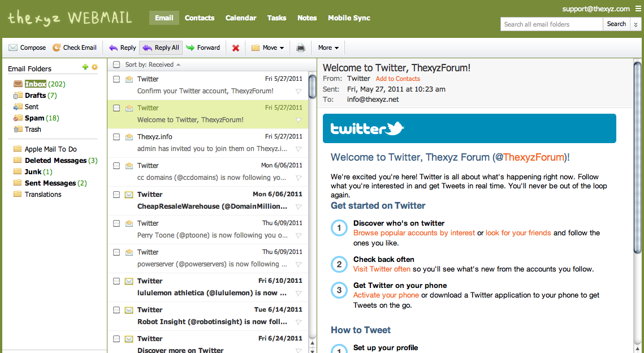The width and height of the screenshot is (644, 353).
Task: Flag the CheapResaleWarehouse email
Action: click(x=299, y=206)
